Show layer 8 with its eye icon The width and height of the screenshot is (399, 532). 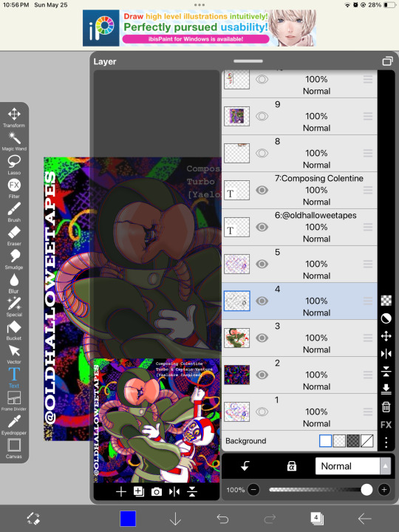click(x=262, y=153)
